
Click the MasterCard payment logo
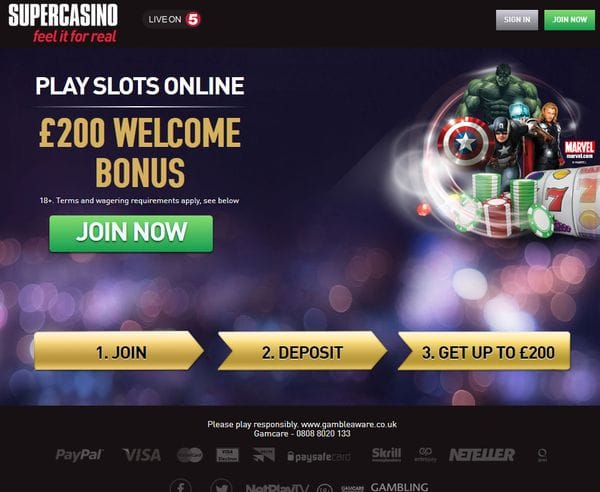[190, 455]
